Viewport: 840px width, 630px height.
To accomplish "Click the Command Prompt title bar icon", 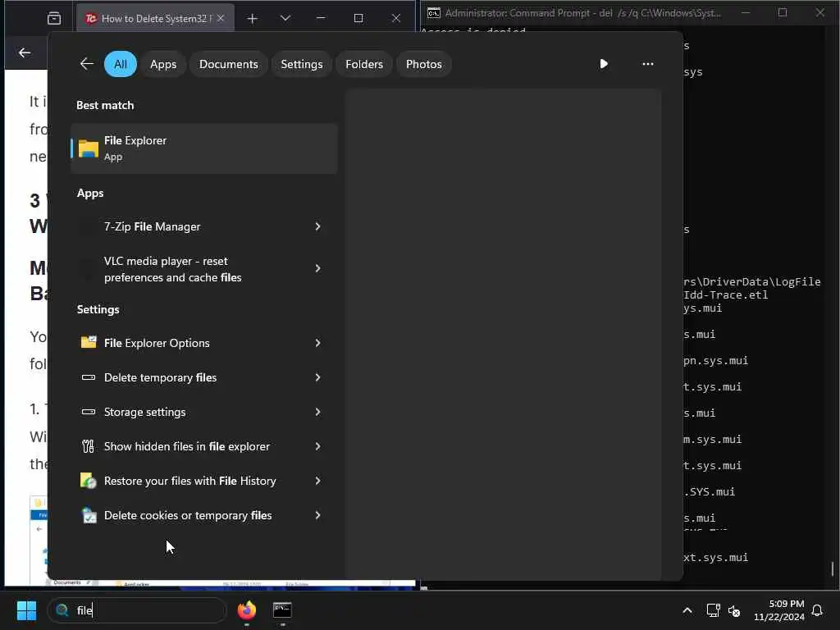I will [x=434, y=13].
